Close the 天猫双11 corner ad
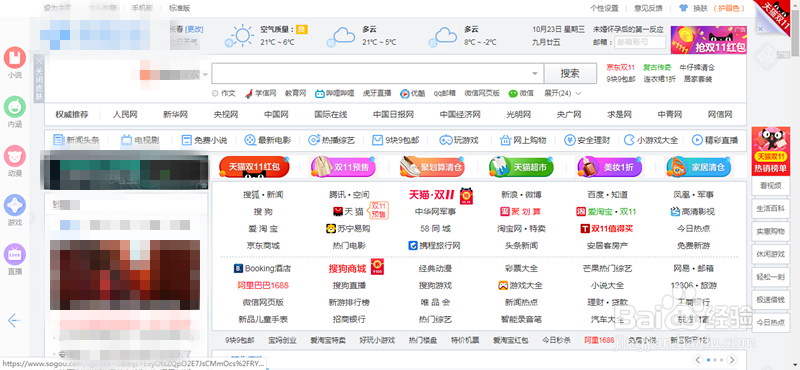This screenshot has width=800, height=370. click(x=760, y=29)
